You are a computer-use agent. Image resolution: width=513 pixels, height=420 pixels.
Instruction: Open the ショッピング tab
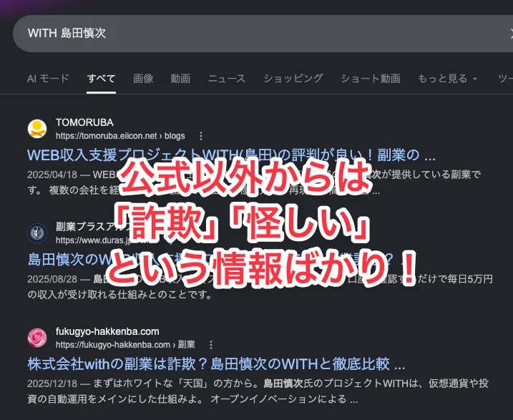293,79
